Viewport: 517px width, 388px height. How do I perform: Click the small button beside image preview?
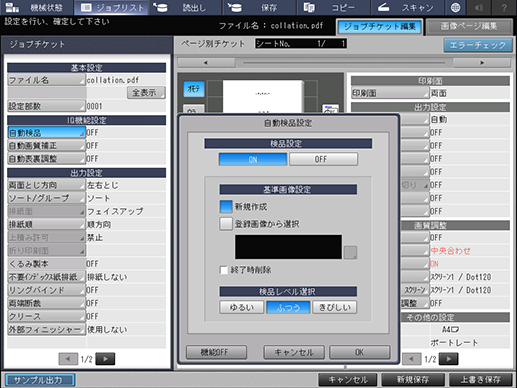click(350, 252)
